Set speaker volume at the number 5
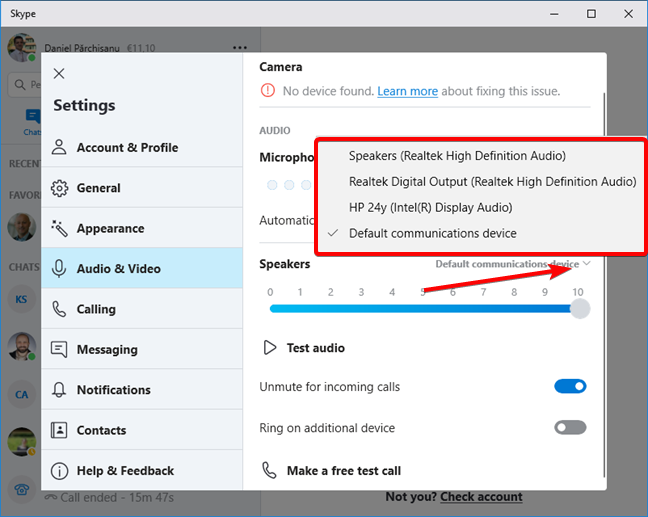648x517 pixels. 423,292
